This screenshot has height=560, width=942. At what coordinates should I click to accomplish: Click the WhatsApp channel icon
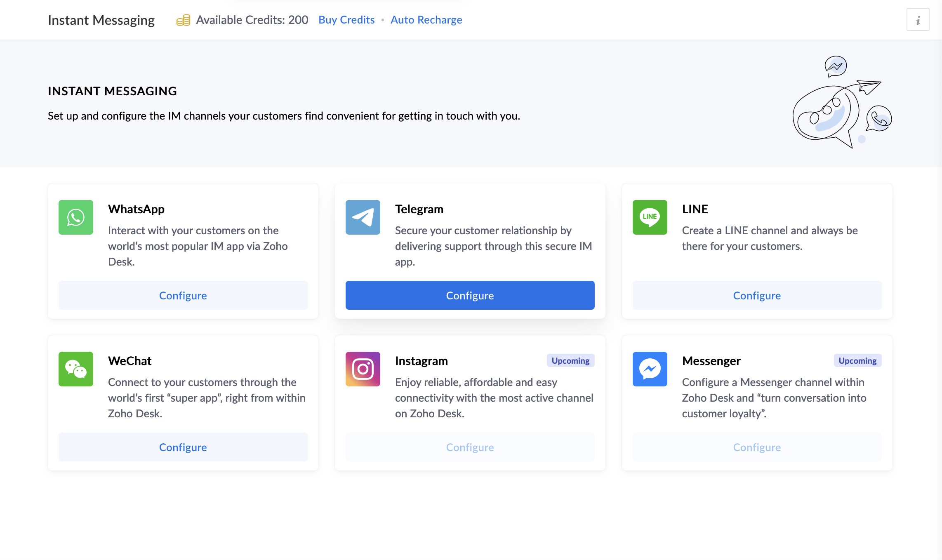pyautogui.click(x=76, y=217)
